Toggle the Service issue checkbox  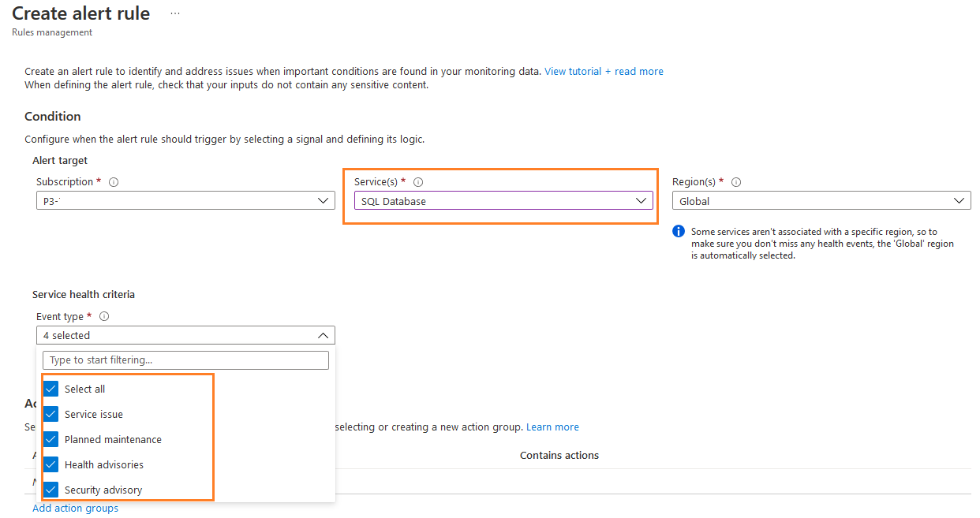pyautogui.click(x=51, y=415)
